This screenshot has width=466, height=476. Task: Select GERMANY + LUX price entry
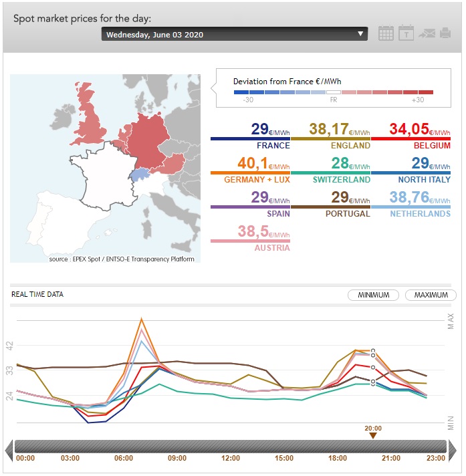coord(250,170)
